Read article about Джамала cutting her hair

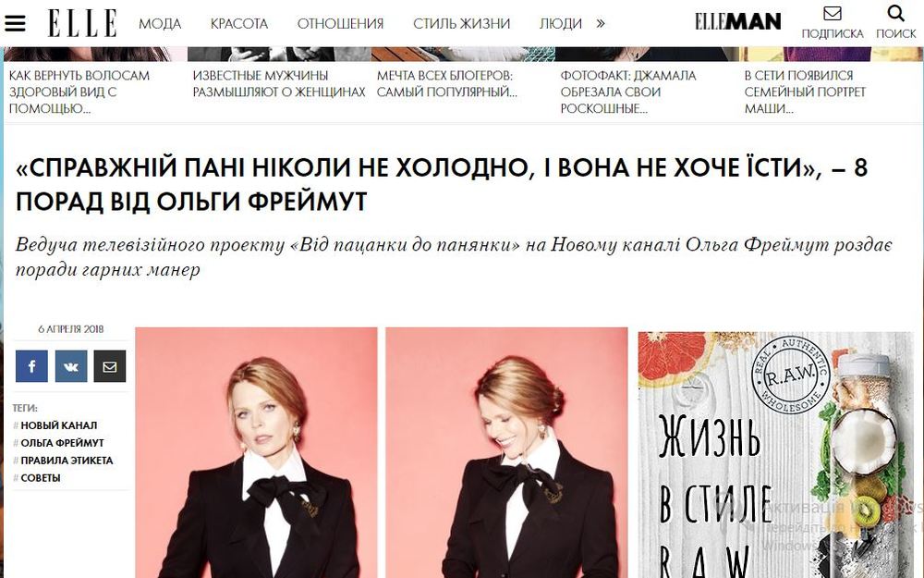tap(628, 92)
